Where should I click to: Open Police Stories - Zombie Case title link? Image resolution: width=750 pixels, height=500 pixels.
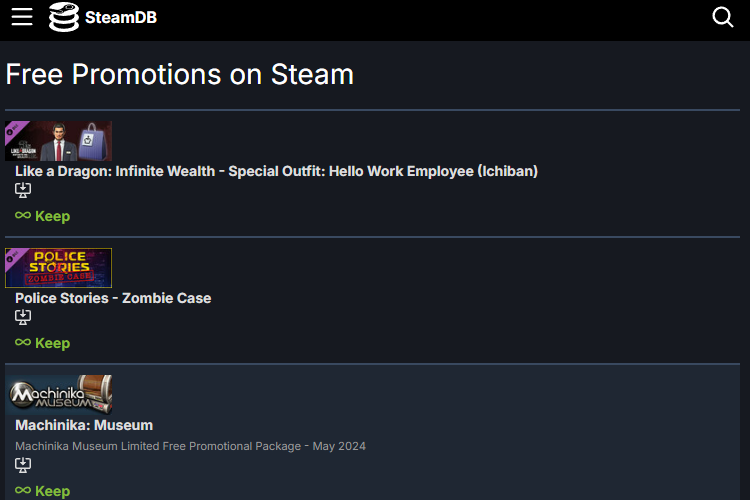click(x=113, y=298)
